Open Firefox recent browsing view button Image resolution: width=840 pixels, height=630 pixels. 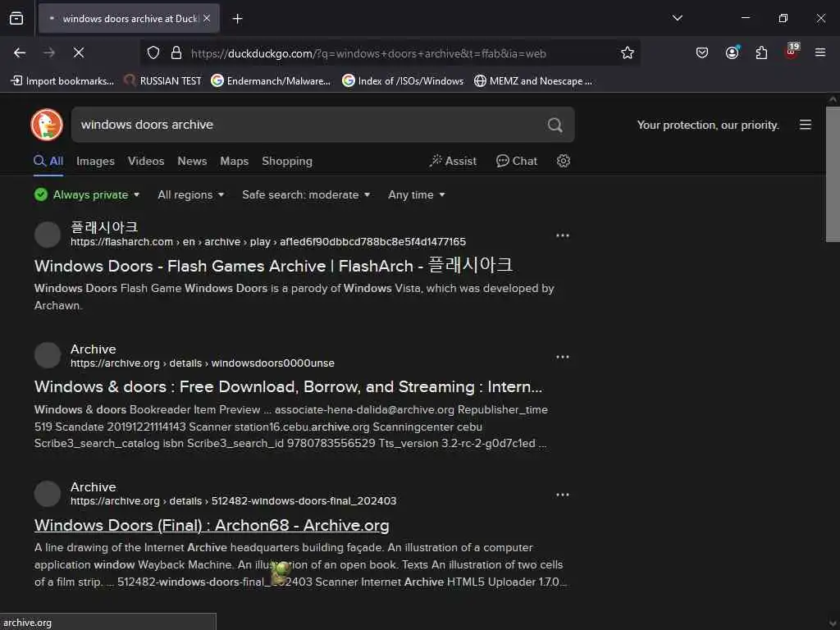click(16, 19)
